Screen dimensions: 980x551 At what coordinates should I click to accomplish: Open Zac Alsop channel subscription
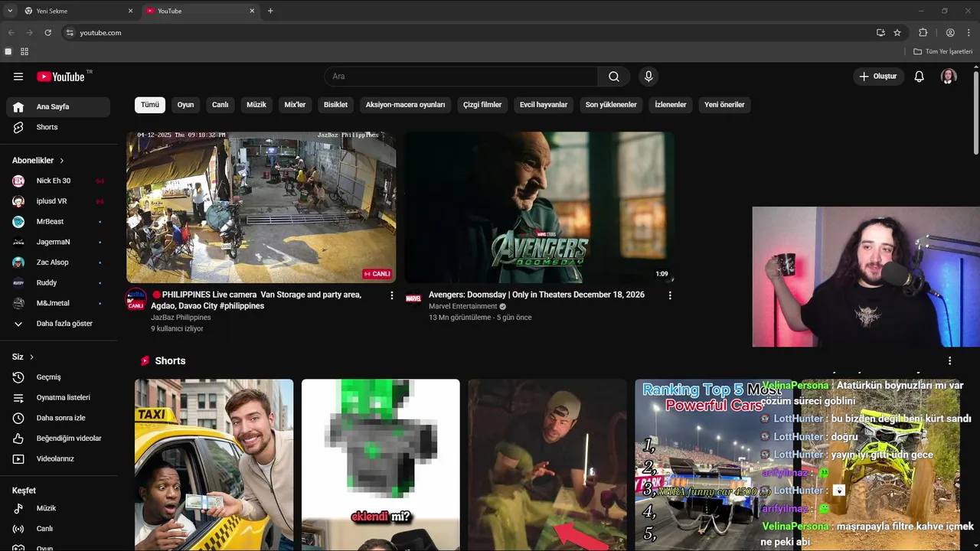pos(58,262)
